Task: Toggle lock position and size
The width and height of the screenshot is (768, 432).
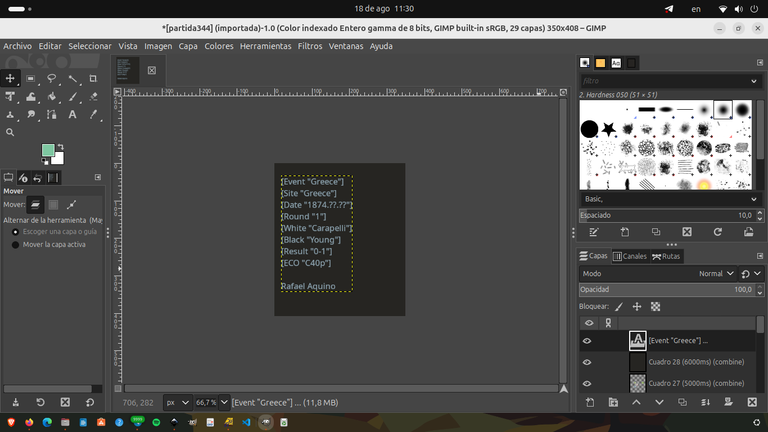Action: pos(637,307)
